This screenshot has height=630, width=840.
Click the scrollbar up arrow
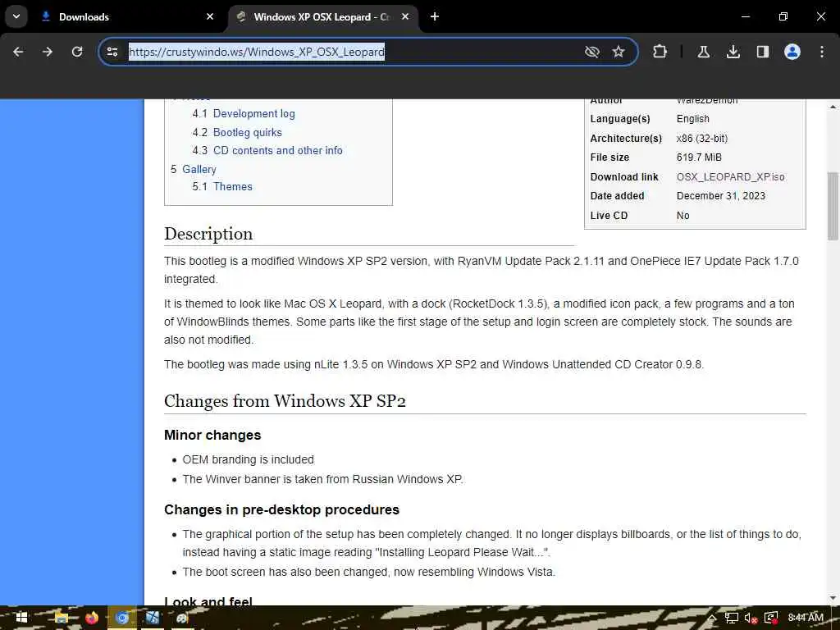[833, 107]
